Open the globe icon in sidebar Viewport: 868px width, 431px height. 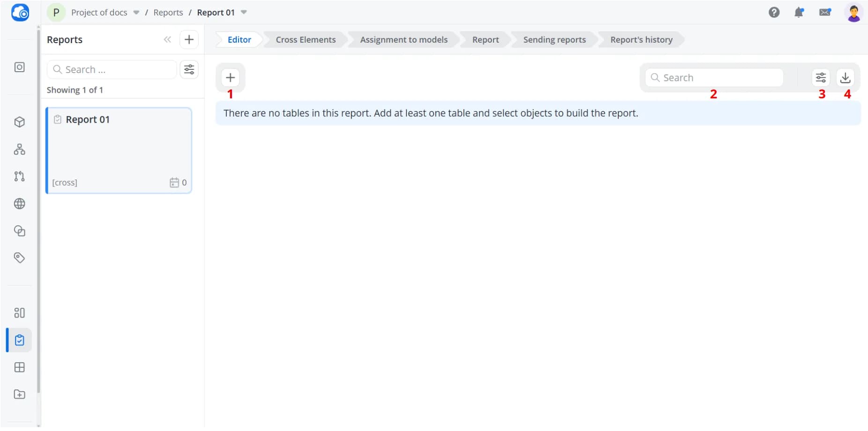19,203
